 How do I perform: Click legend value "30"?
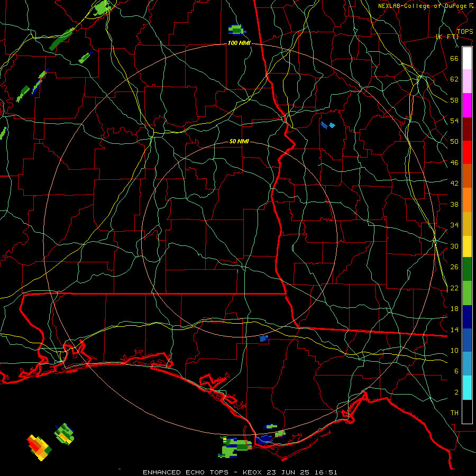point(454,246)
